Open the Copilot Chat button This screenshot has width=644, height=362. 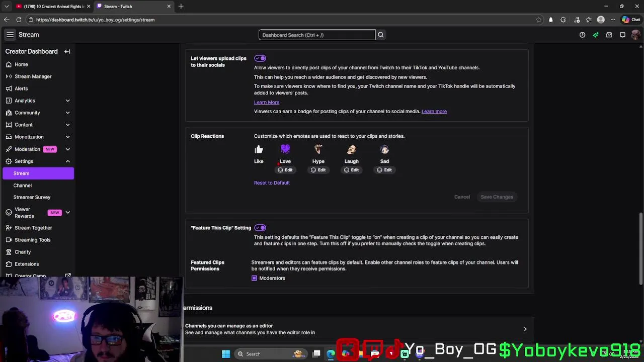pyautogui.click(x=631, y=20)
